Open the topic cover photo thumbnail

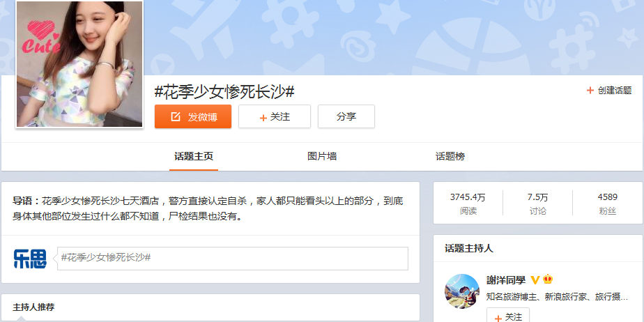(x=79, y=64)
